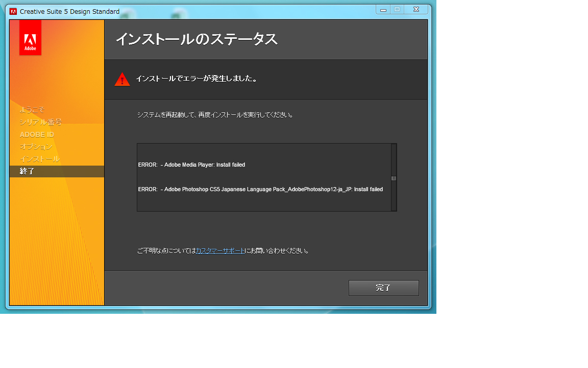Select the シリアル番号 step in the sidebar
This screenshot has width=588, height=368.
point(40,122)
